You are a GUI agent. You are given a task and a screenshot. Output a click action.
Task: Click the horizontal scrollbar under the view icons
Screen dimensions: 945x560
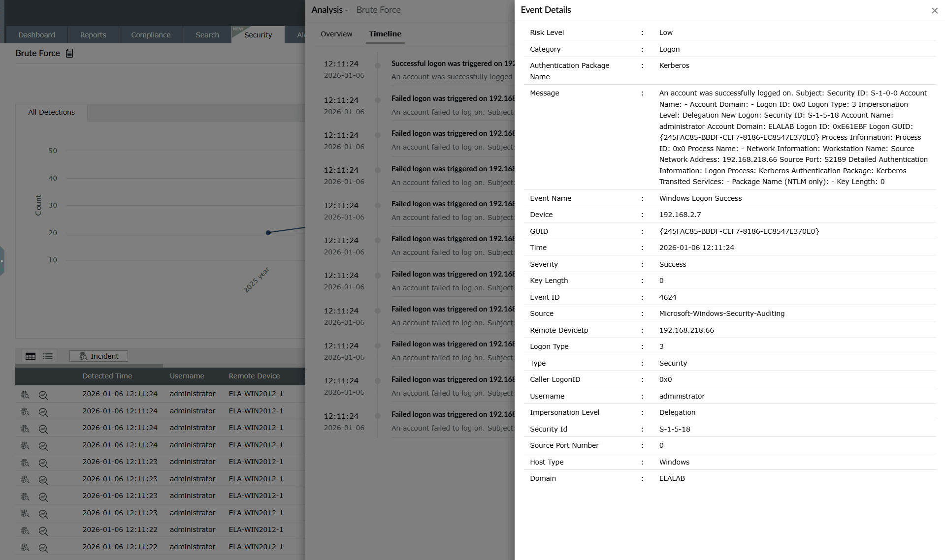click(89, 366)
